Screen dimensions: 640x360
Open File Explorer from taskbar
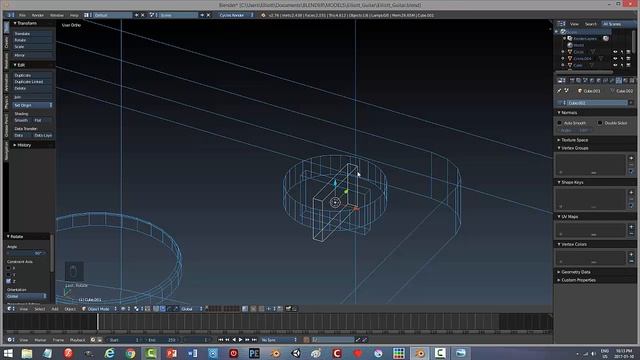[x=27, y=353]
